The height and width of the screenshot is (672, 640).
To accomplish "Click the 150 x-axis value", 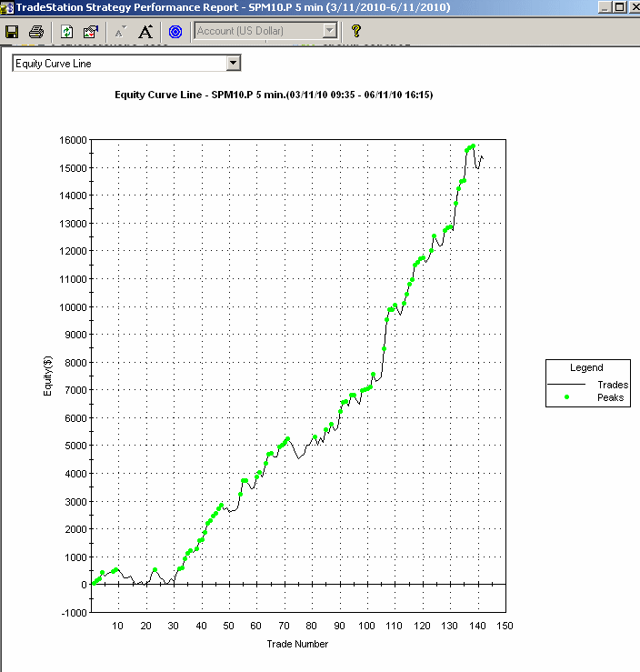I will pyautogui.click(x=505, y=626).
